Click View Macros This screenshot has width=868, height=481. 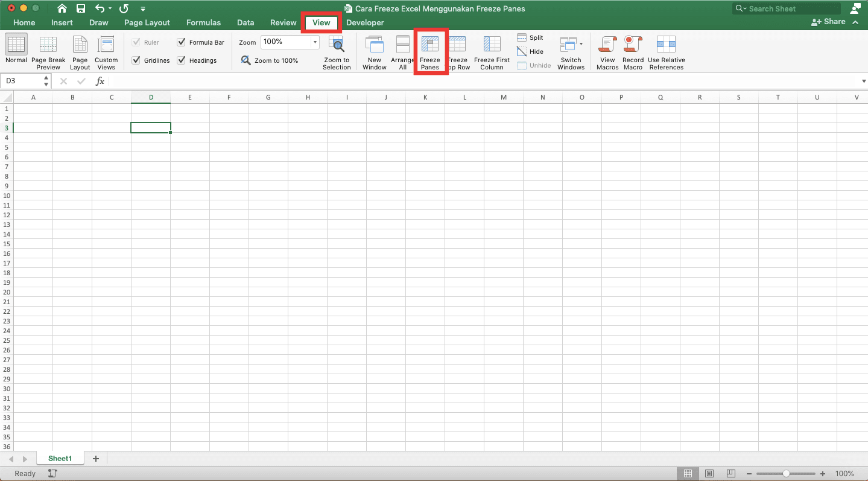(607, 53)
